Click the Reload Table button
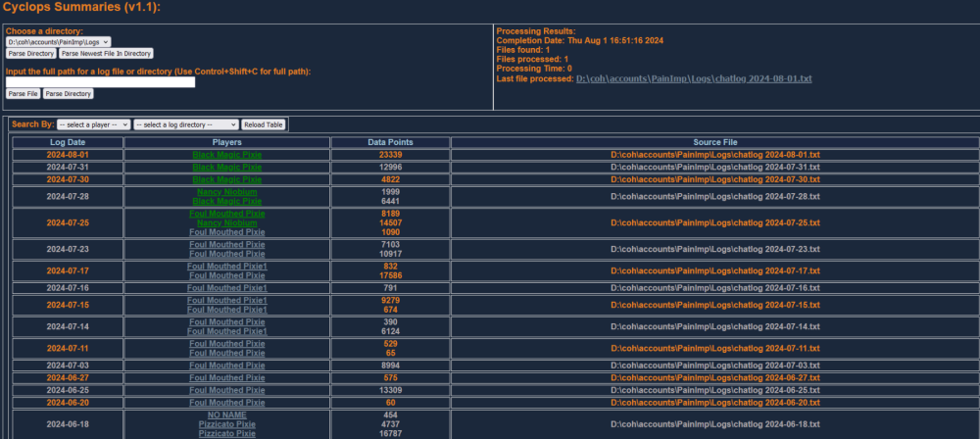 coord(264,125)
